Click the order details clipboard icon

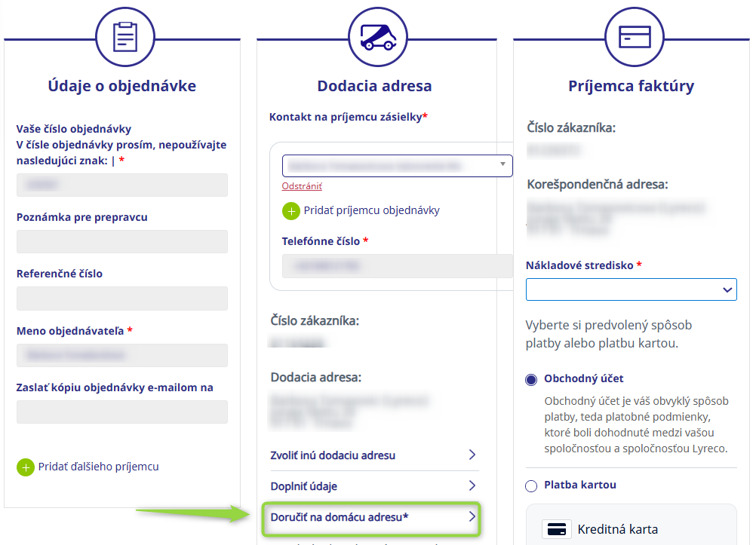click(x=125, y=36)
